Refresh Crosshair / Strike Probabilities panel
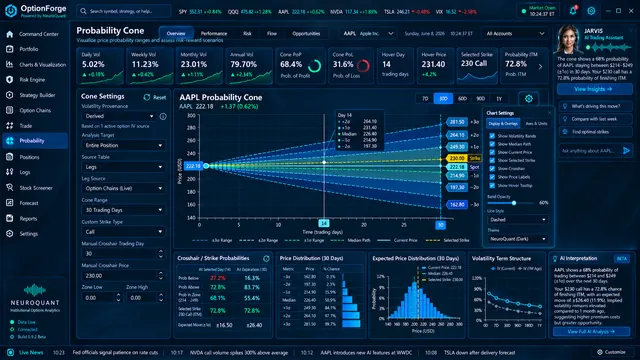Screen dimensions: 640x360 (266, 258)
